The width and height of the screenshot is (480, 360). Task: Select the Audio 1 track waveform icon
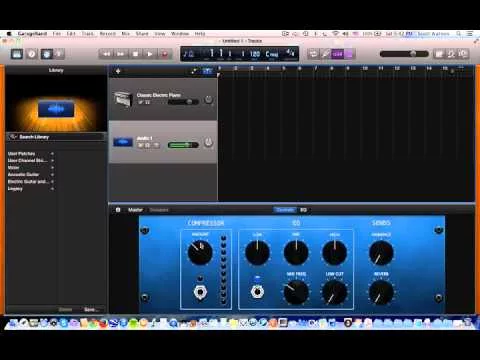123,142
